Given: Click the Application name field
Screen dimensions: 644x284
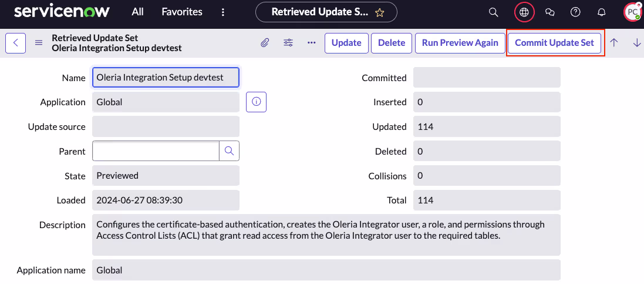Looking at the screenshot, I should pos(326,270).
